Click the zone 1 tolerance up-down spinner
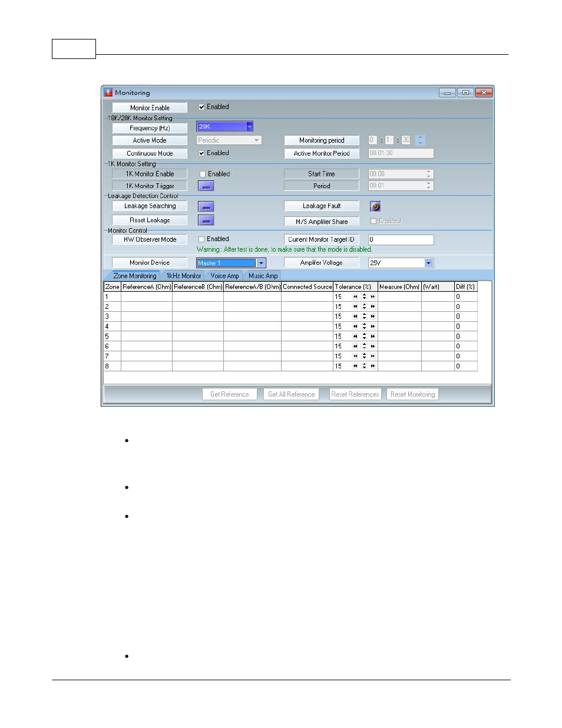Image resolution: width=562 pixels, height=728 pixels. [364, 297]
